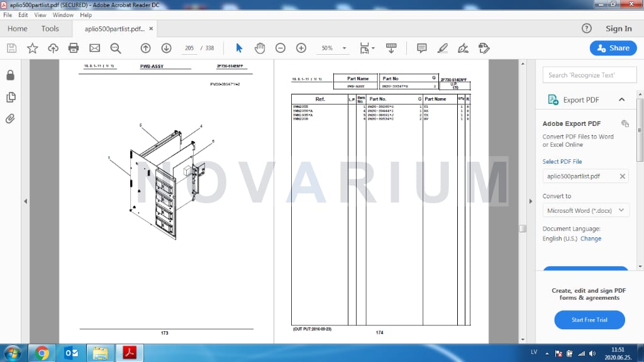This screenshot has height=362, width=644.
Task: Open the Convert to Microsoft Word dropdown
Action: (586, 210)
